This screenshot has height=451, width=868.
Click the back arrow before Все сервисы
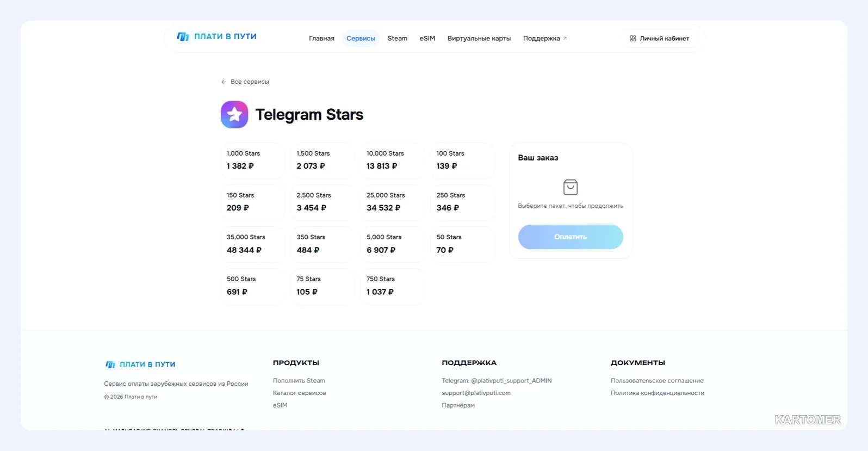coord(224,82)
